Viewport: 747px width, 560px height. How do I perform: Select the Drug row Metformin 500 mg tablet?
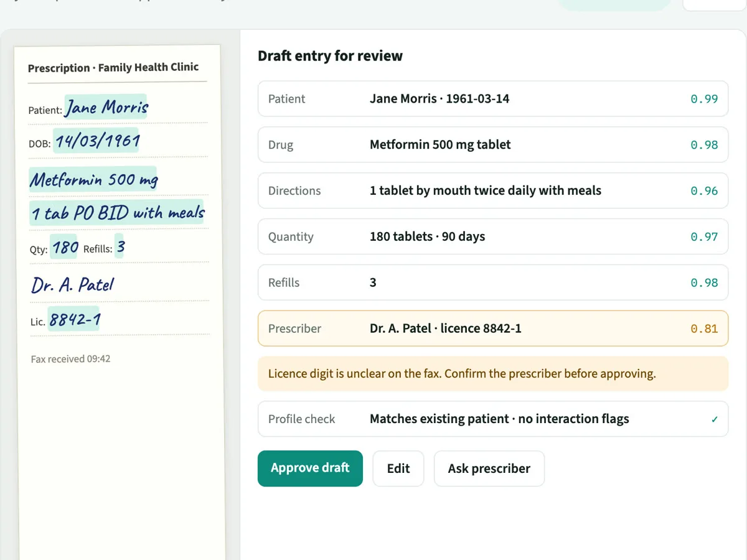click(x=493, y=145)
